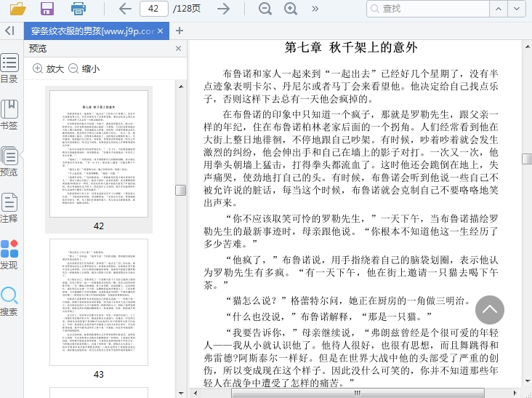
Task: Add a new tab with plus button
Action: [x=180, y=31]
